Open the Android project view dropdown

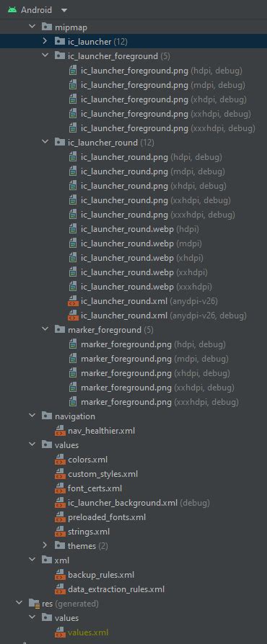[64, 10]
